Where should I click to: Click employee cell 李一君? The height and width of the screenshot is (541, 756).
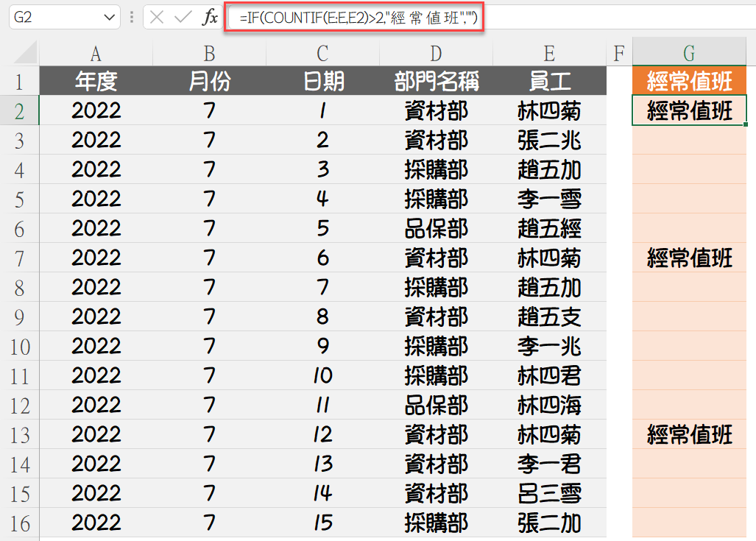549,464
